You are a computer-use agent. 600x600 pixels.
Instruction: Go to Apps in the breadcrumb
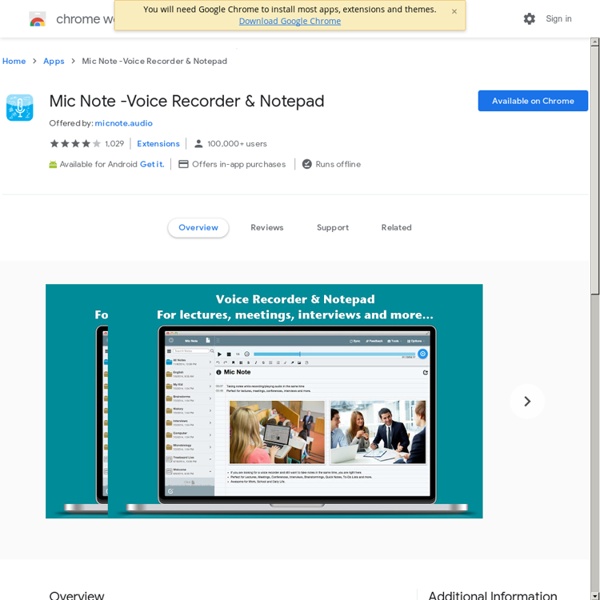[54, 61]
